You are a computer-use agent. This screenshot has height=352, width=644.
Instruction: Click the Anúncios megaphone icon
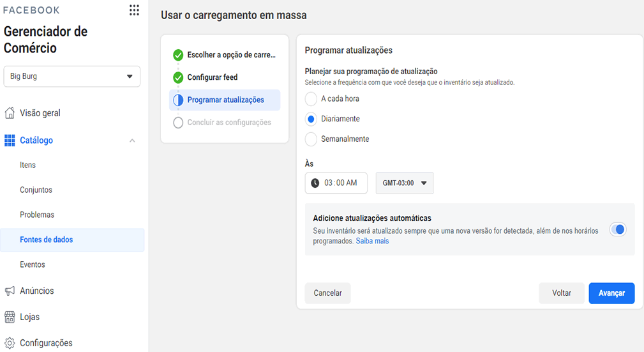click(x=10, y=291)
